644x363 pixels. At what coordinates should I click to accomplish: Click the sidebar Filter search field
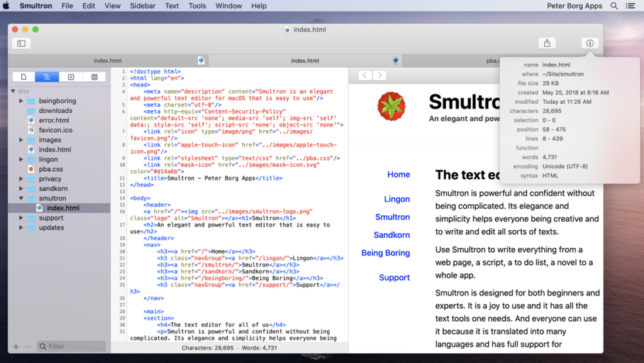71,346
